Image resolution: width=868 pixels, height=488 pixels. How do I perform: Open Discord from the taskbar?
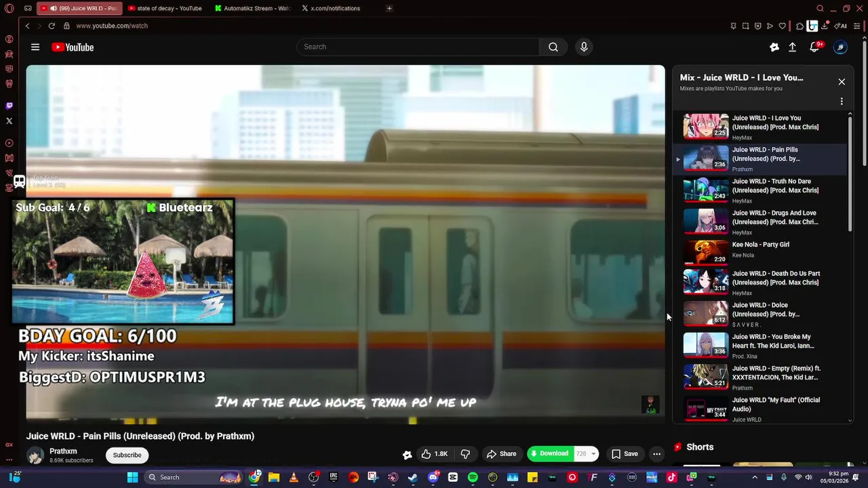433,477
